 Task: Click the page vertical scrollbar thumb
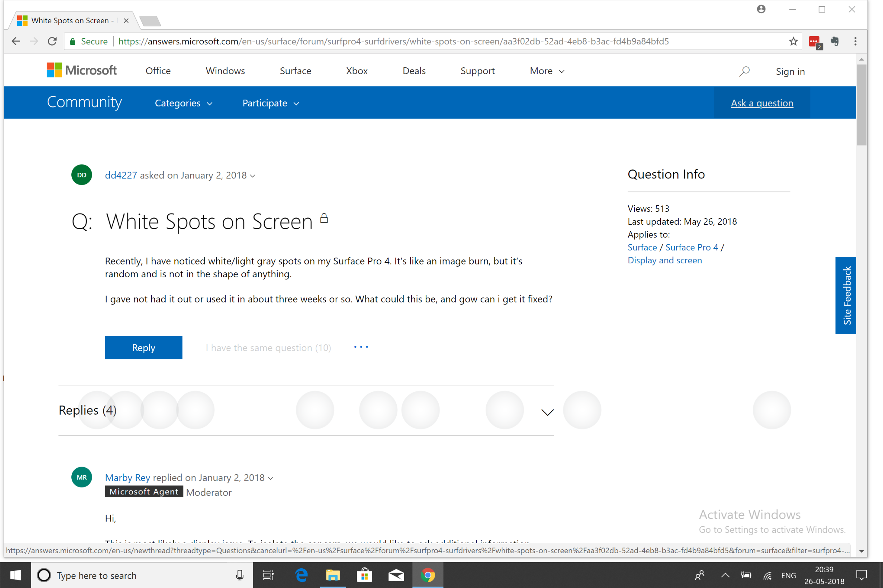[x=861, y=105]
